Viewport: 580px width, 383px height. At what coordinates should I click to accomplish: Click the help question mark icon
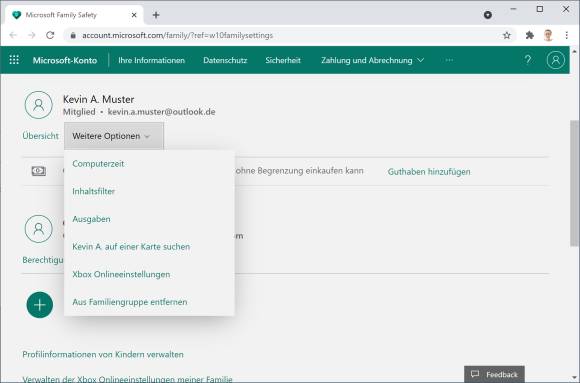[x=528, y=60]
